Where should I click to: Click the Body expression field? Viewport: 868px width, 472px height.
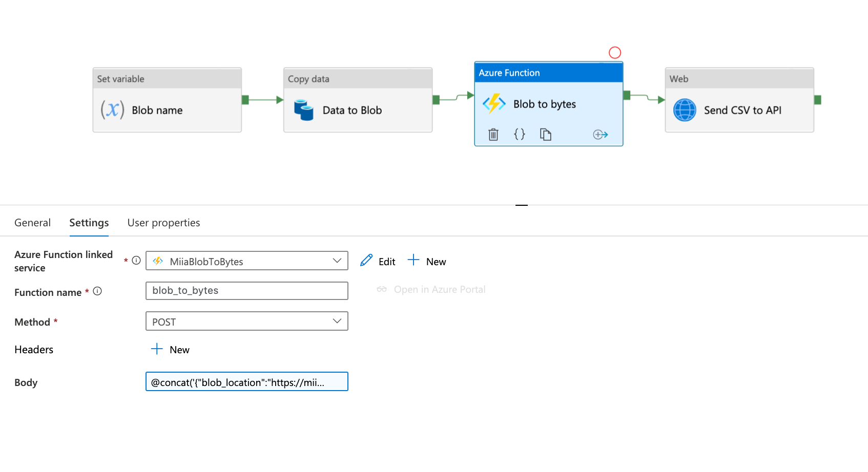click(x=247, y=382)
